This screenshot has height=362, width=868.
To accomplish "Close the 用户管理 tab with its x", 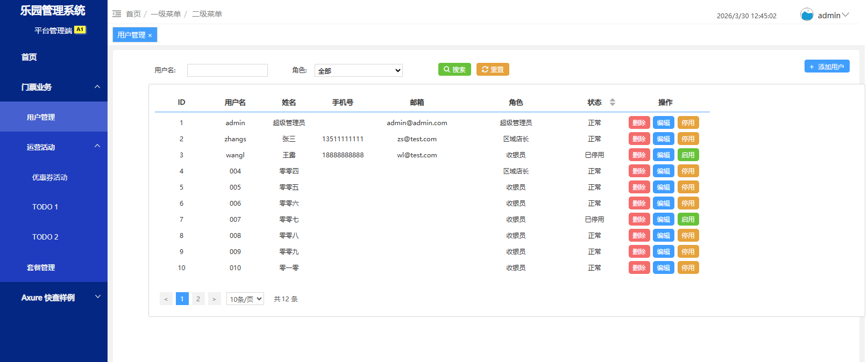I will click(150, 35).
